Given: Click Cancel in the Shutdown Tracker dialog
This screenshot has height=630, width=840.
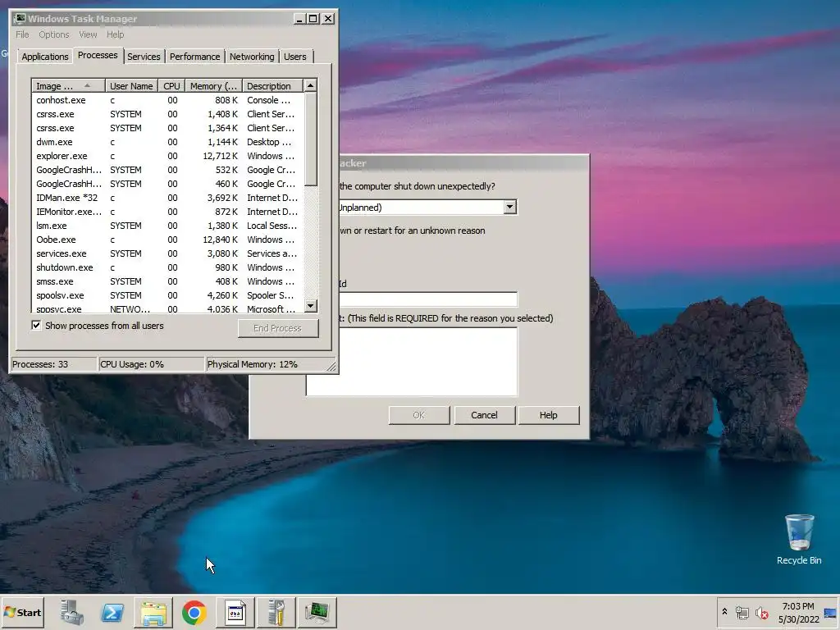Looking at the screenshot, I should (x=484, y=414).
